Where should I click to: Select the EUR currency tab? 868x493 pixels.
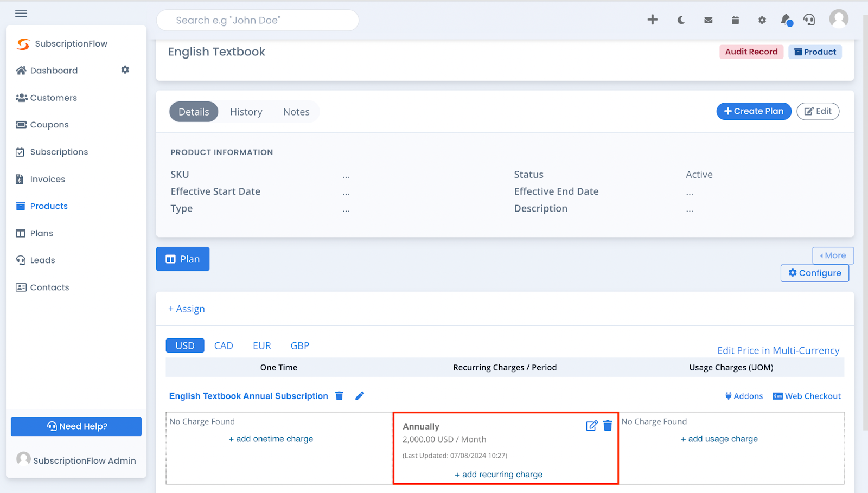coord(262,345)
